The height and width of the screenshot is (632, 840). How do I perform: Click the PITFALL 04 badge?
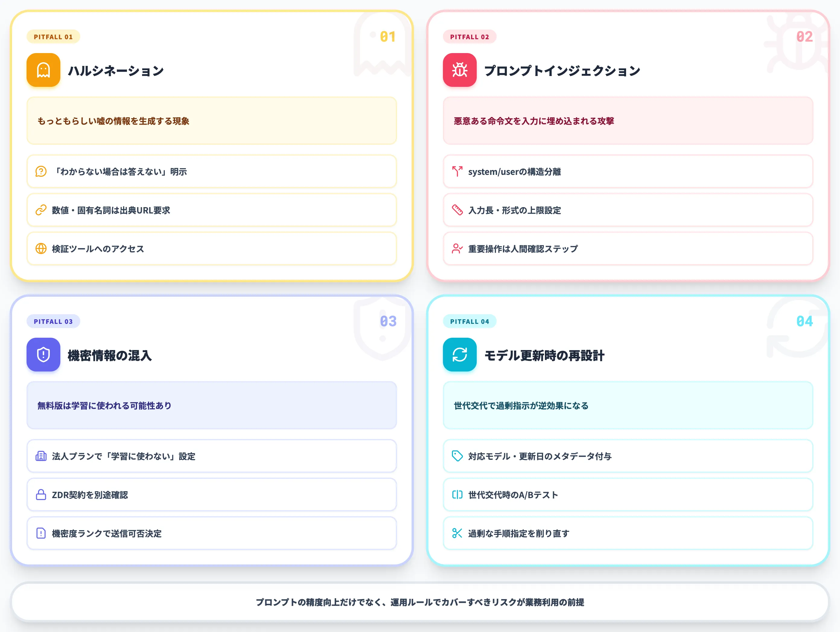[x=469, y=321]
